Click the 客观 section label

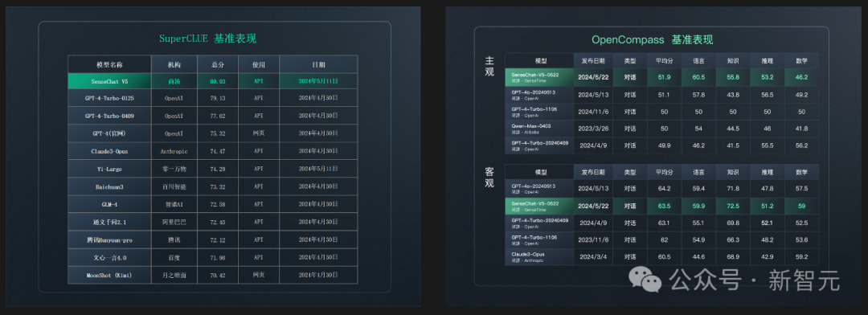point(489,177)
